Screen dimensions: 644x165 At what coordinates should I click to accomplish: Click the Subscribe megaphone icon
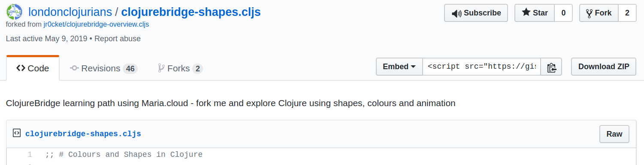pyautogui.click(x=457, y=13)
